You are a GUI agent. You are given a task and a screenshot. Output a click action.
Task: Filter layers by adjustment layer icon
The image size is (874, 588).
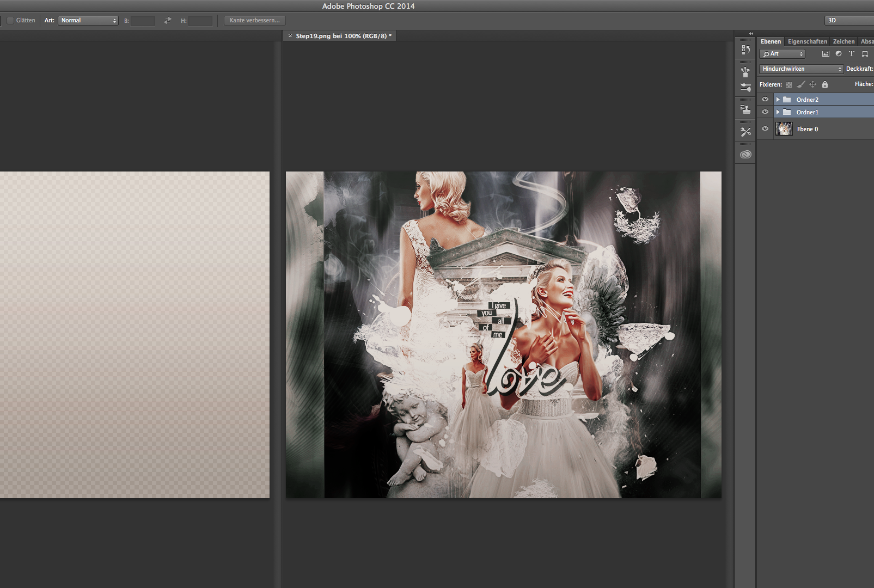[x=839, y=54]
